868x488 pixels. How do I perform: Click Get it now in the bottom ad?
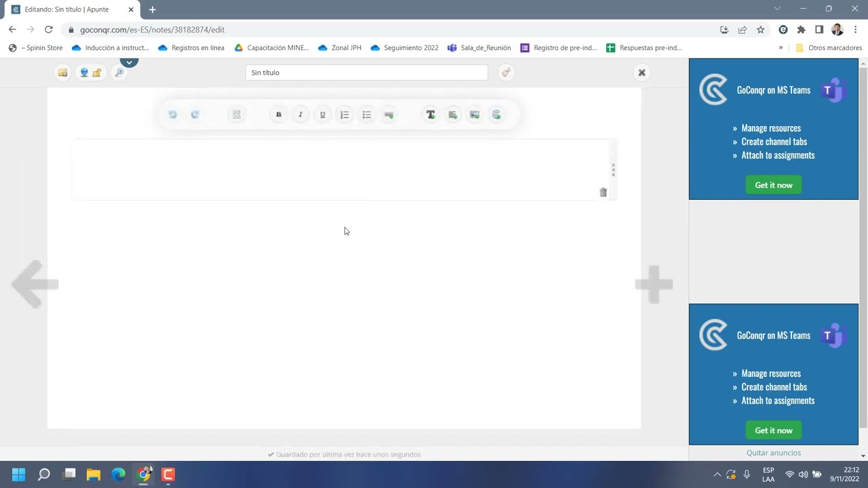tap(773, 430)
